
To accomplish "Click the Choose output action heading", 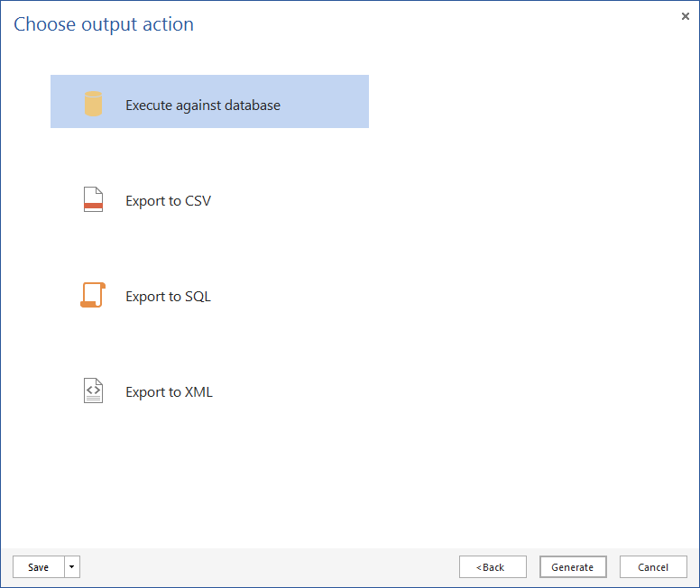I will tap(104, 24).
